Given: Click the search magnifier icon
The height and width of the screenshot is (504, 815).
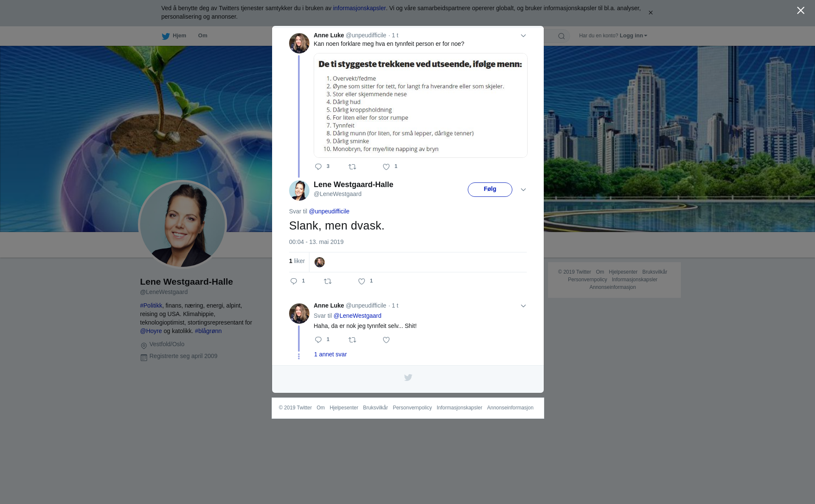Looking at the screenshot, I should point(562,36).
